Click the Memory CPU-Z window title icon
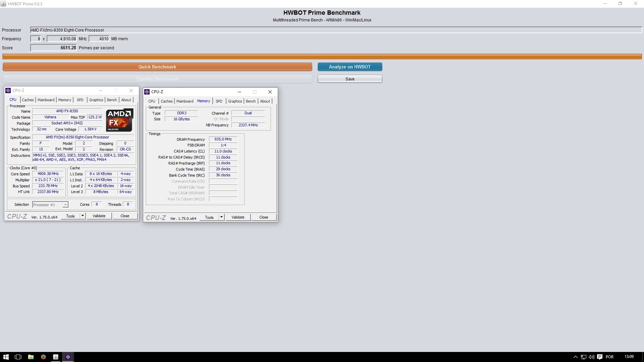 click(x=147, y=92)
